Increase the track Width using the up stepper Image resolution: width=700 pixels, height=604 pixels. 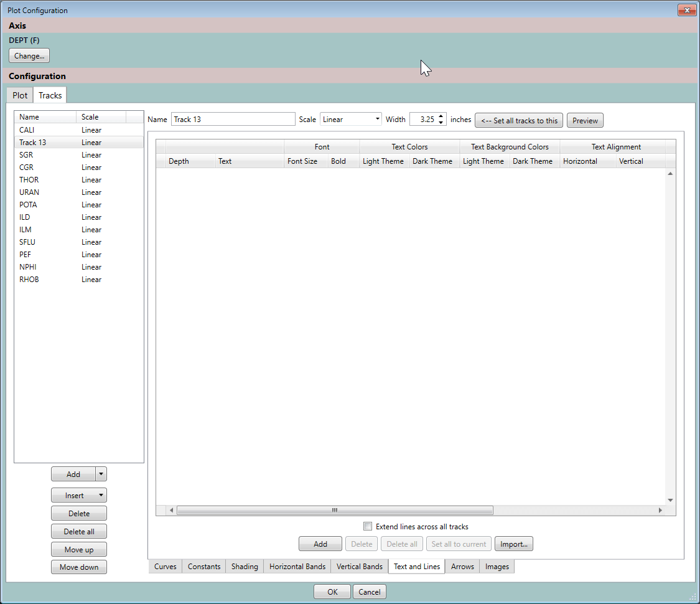(x=441, y=116)
